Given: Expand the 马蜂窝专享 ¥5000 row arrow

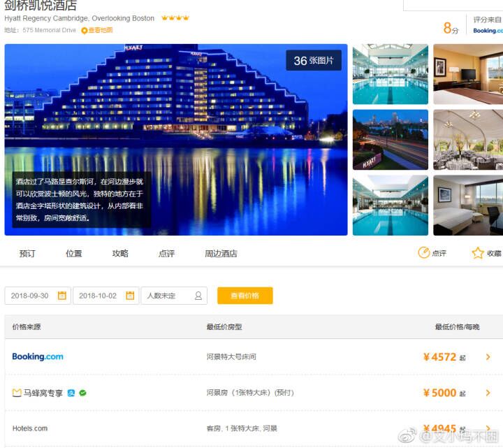Looking at the screenshot, I should pyautogui.click(x=488, y=393).
